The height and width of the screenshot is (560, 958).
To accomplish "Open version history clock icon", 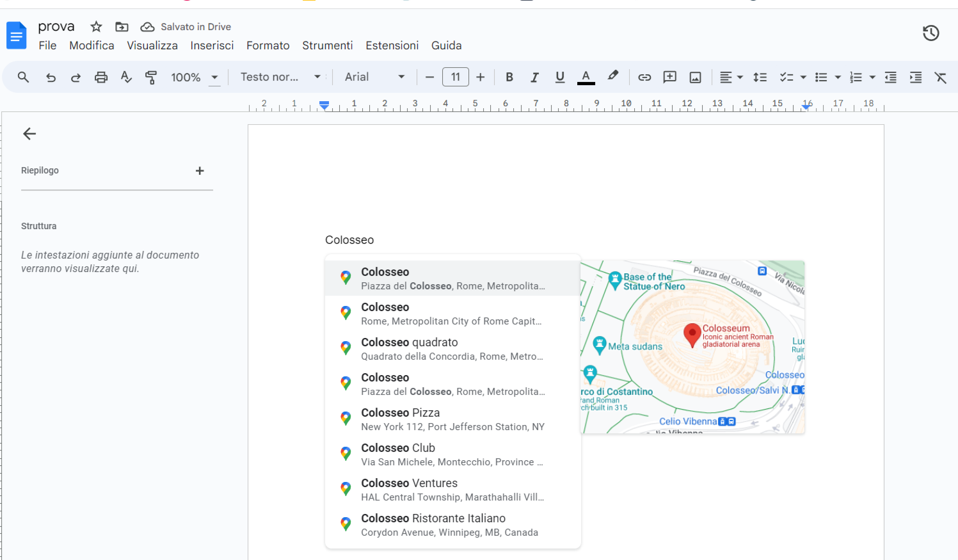I will (930, 33).
